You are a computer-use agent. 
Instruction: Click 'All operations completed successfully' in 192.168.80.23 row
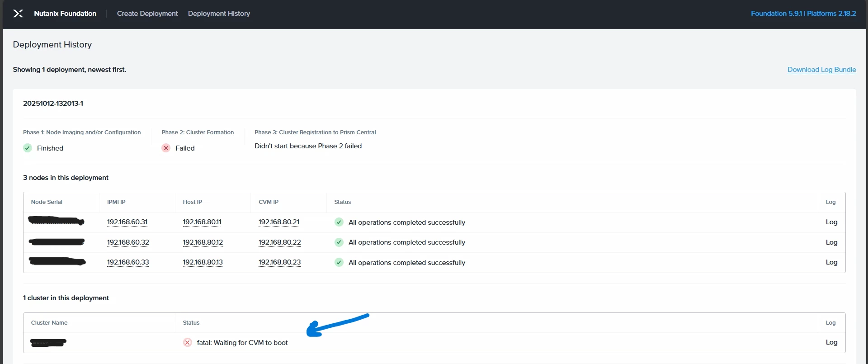(406, 263)
